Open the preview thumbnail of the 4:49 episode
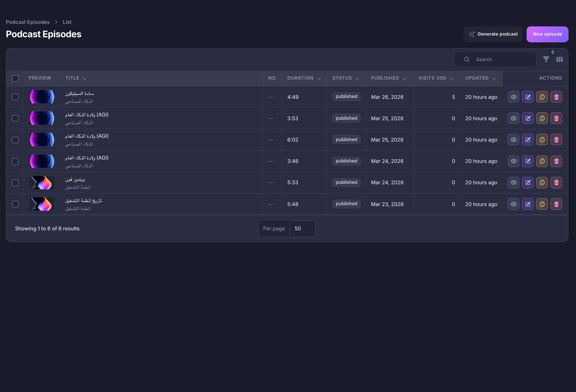Viewport: 576px width, 392px height. pyautogui.click(x=42, y=97)
